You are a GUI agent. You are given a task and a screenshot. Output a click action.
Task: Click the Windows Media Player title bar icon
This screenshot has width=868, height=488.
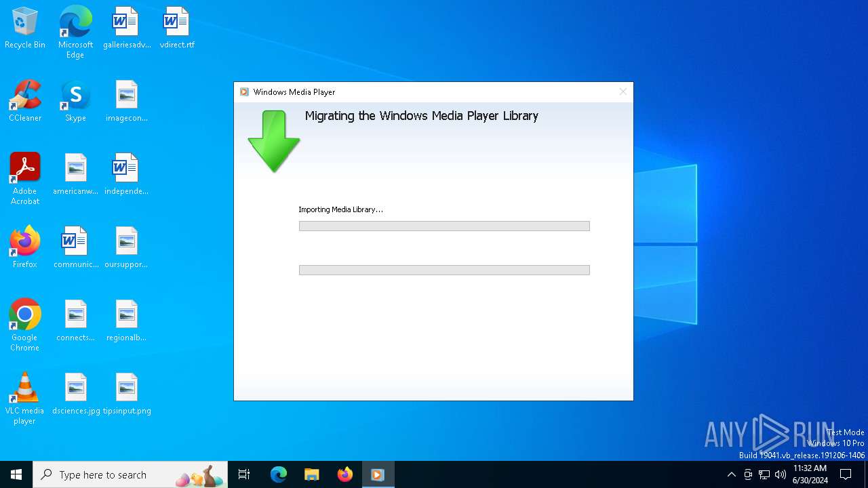tap(244, 91)
